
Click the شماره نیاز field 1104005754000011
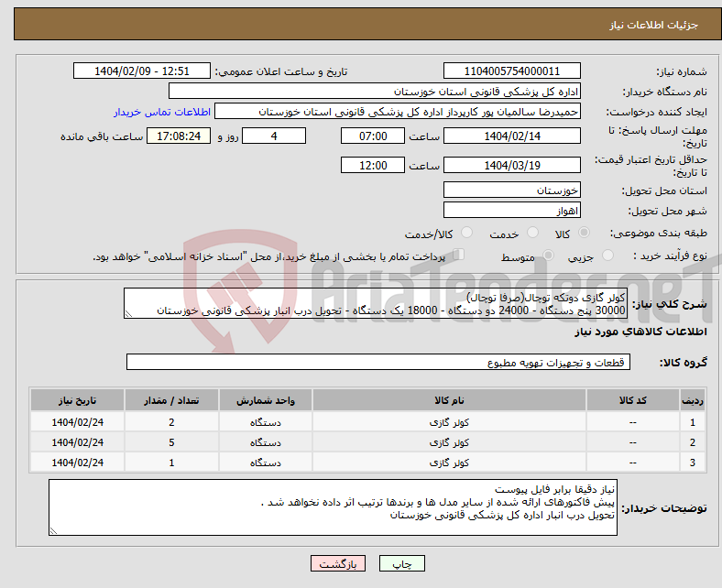pos(512,71)
